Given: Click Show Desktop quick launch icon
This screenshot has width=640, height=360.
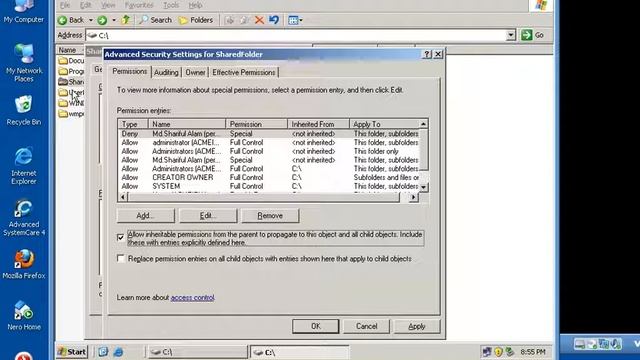Looking at the screenshot, I should point(103,351).
